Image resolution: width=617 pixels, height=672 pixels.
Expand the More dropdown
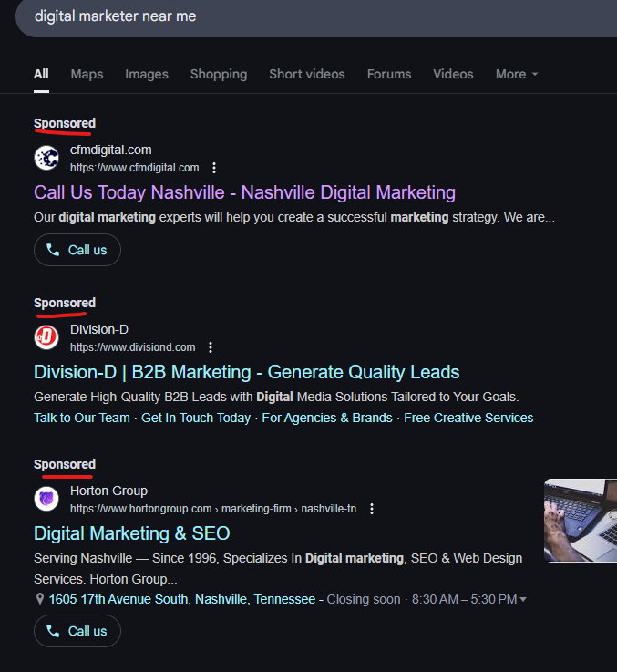517,74
